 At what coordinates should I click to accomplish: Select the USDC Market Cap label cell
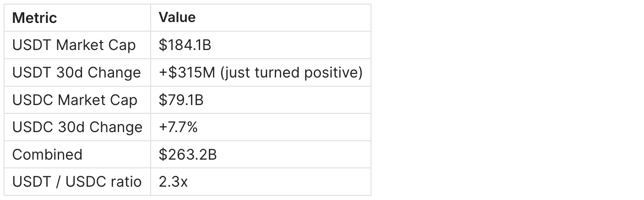75,100
